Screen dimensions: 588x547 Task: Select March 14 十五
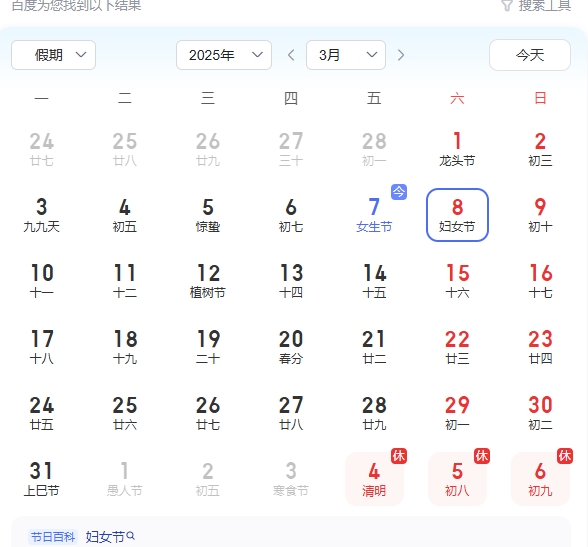click(374, 281)
